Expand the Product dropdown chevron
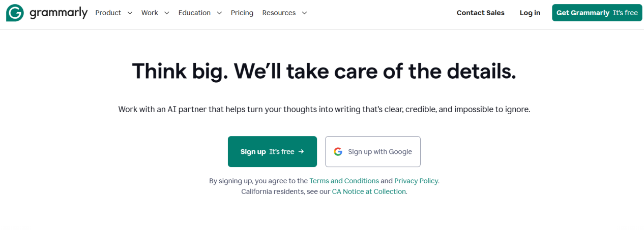Screen dimensions: 644x230 [130, 13]
